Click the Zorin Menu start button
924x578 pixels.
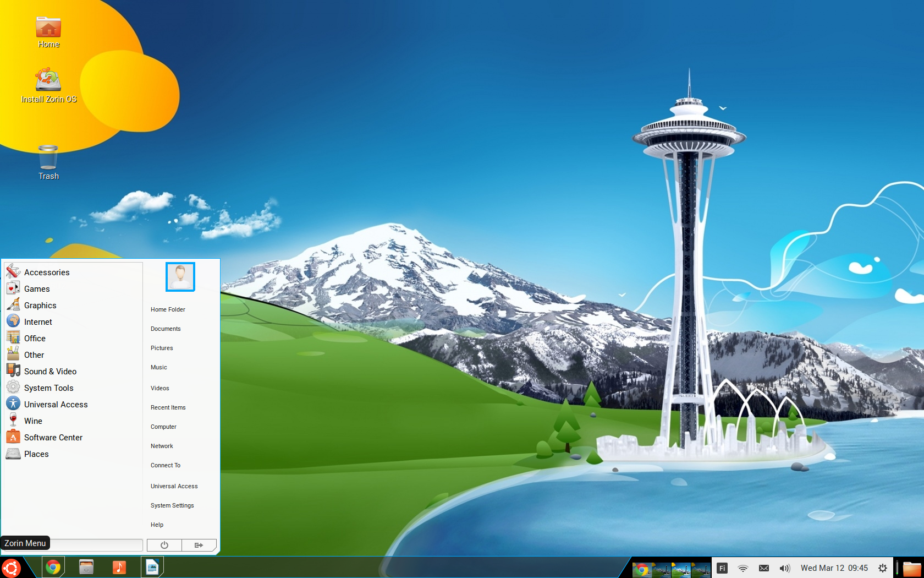tap(11, 568)
